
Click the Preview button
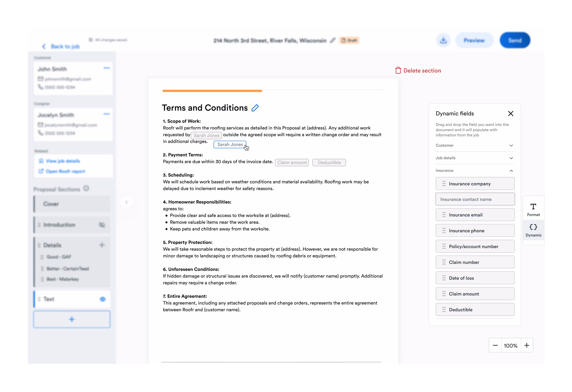[474, 40]
